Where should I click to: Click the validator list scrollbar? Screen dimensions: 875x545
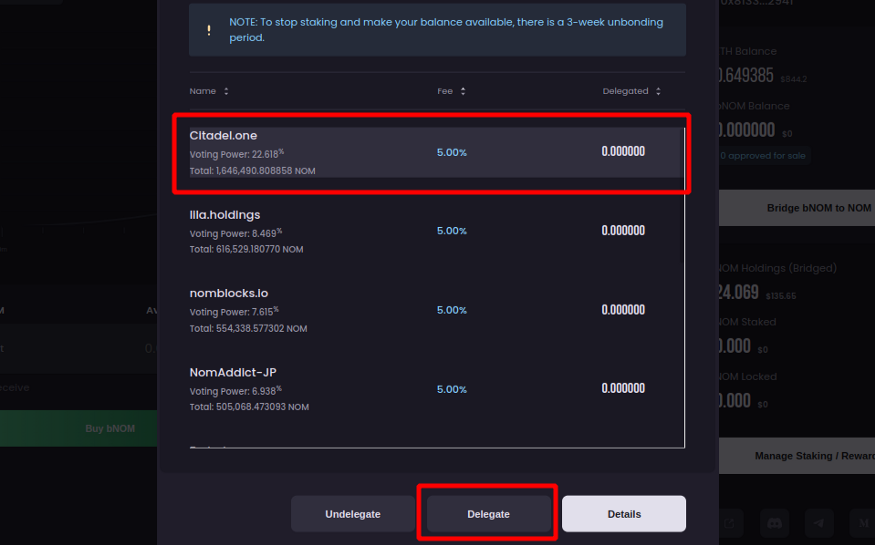coord(685,300)
